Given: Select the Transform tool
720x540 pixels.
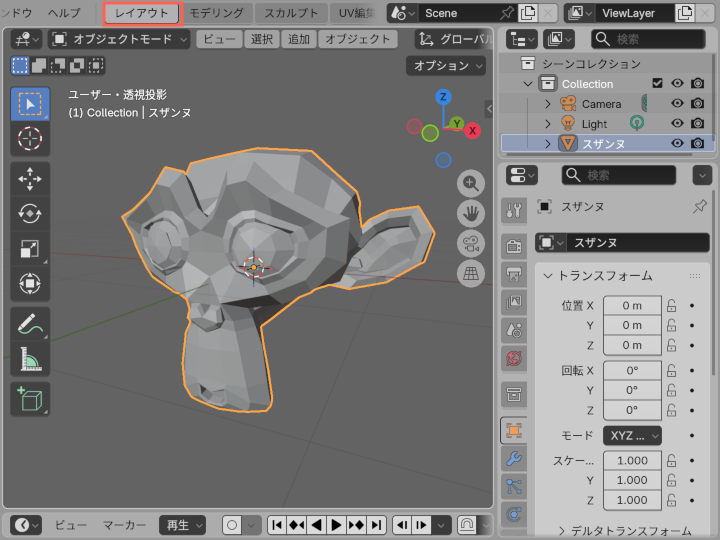Looking at the screenshot, I should pos(30,283).
